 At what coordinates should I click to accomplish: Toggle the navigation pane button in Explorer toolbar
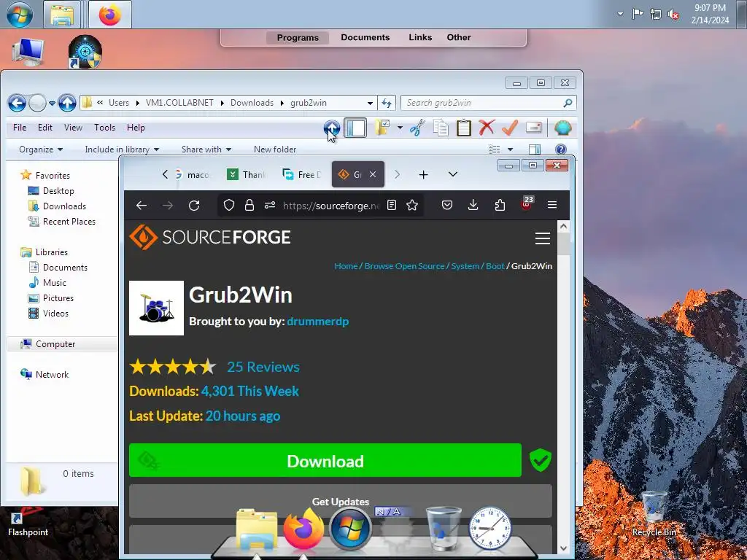tap(355, 128)
